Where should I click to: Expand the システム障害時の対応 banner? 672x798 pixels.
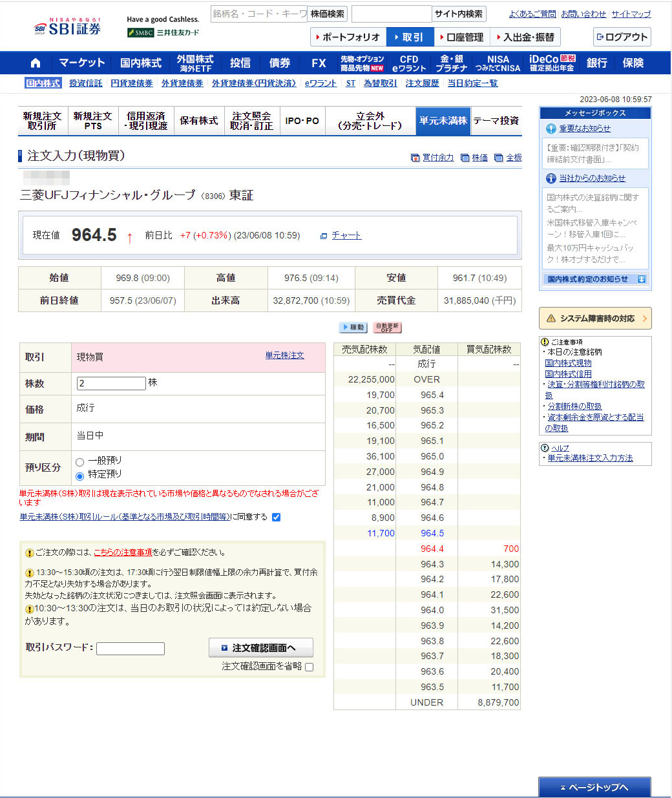[595, 319]
